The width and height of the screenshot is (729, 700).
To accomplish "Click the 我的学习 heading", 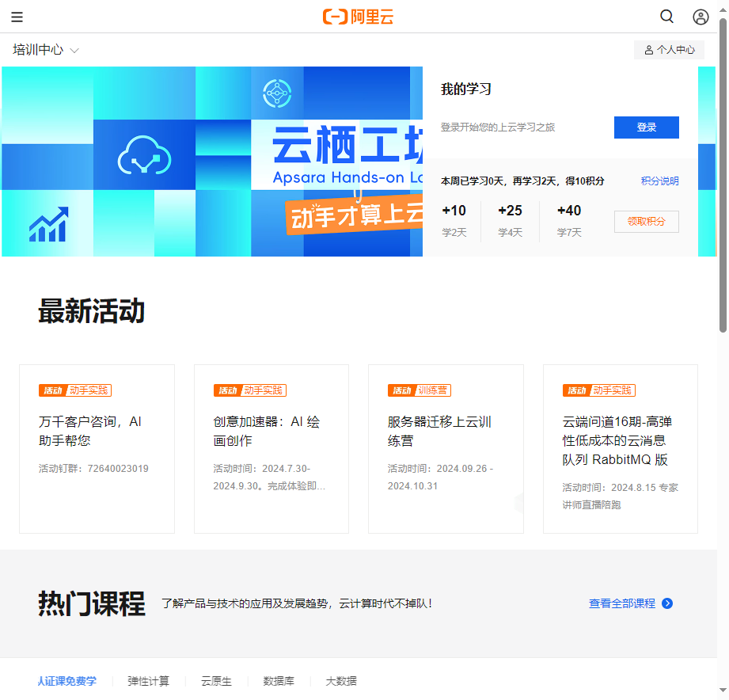I will point(466,89).
